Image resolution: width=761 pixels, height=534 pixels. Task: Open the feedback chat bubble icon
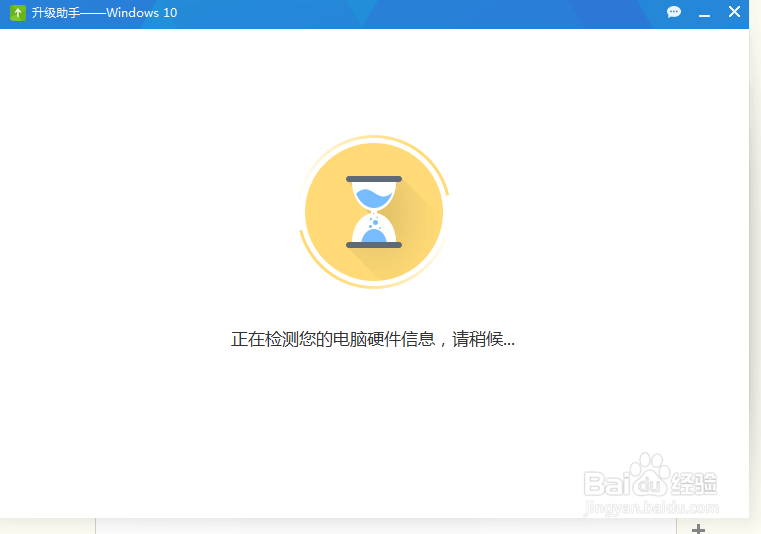click(674, 12)
